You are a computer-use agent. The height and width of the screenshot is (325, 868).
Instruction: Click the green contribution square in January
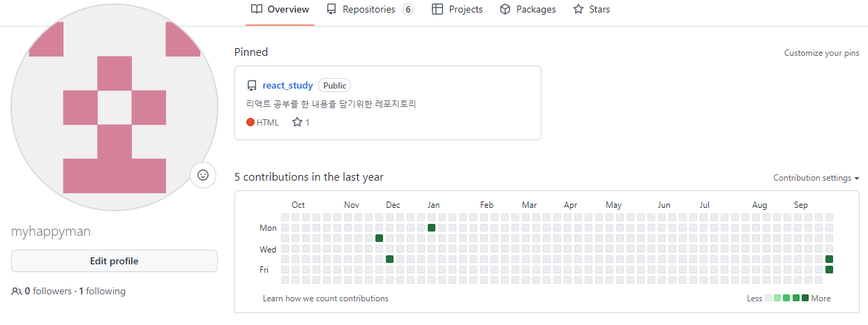(x=432, y=227)
